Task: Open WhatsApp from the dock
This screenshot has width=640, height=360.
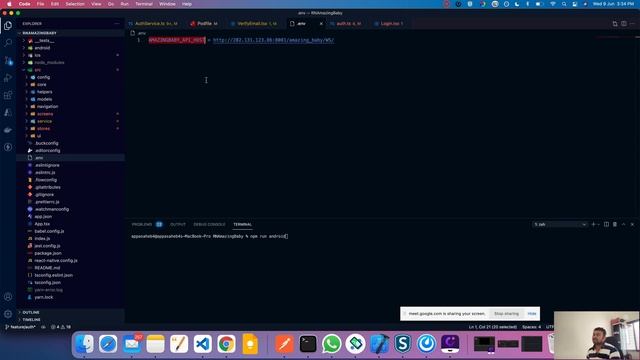Action: (x=331, y=344)
